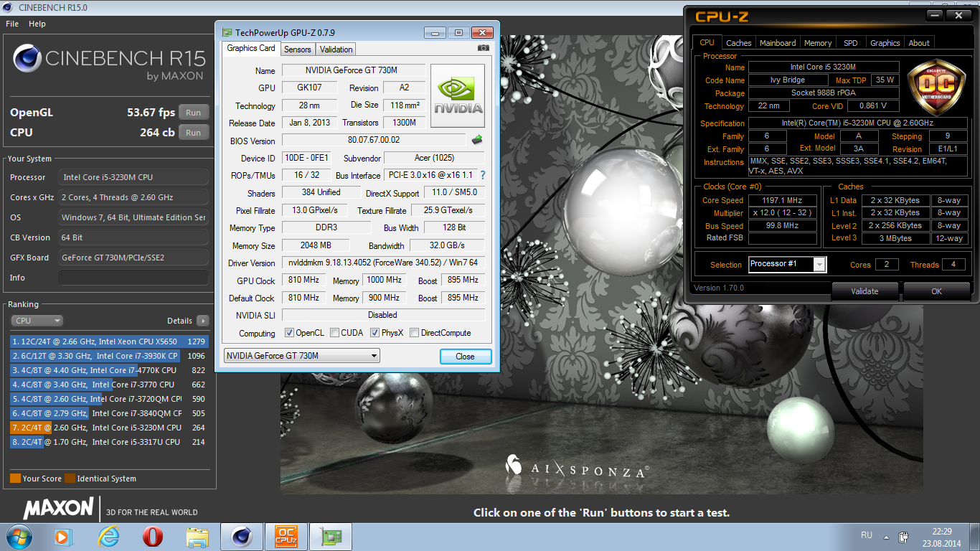The image size is (980, 551).
Task: Open the Cinebench File menu
Action: 12,24
